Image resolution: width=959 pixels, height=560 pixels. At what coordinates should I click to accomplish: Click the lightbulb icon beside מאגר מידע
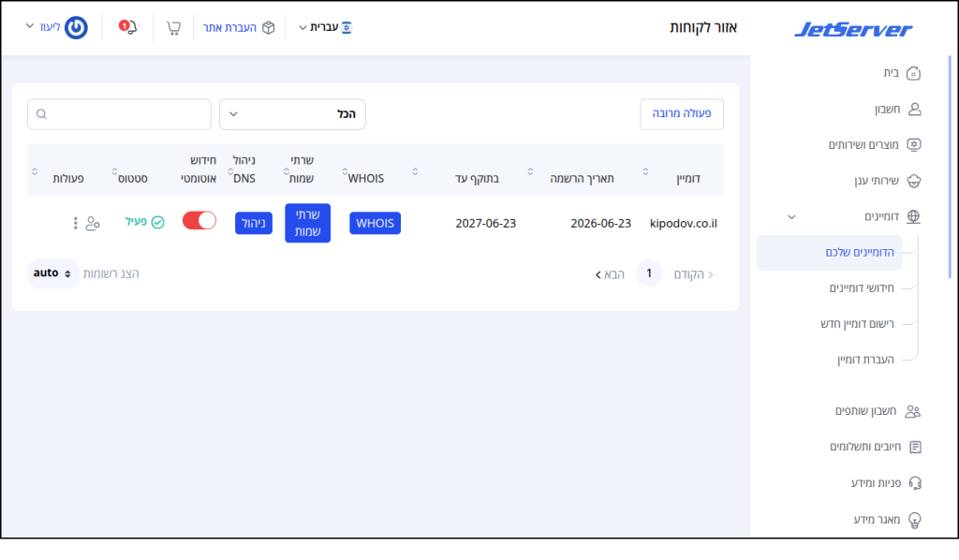tap(915, 520)
